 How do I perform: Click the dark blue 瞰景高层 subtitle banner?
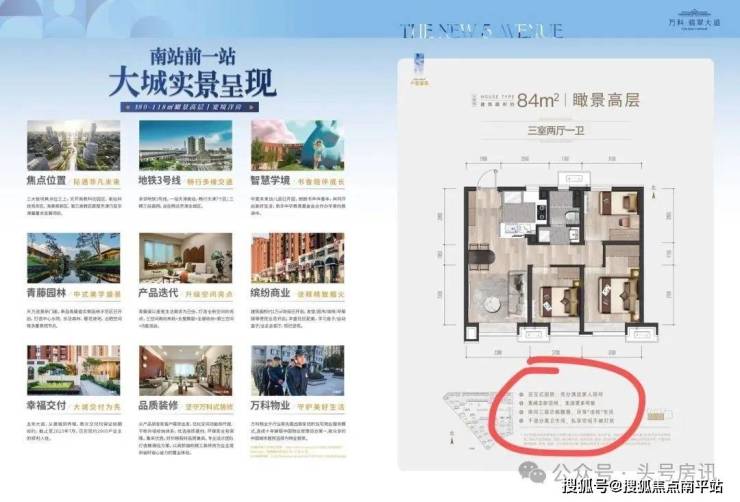click(x=189, y=107)
